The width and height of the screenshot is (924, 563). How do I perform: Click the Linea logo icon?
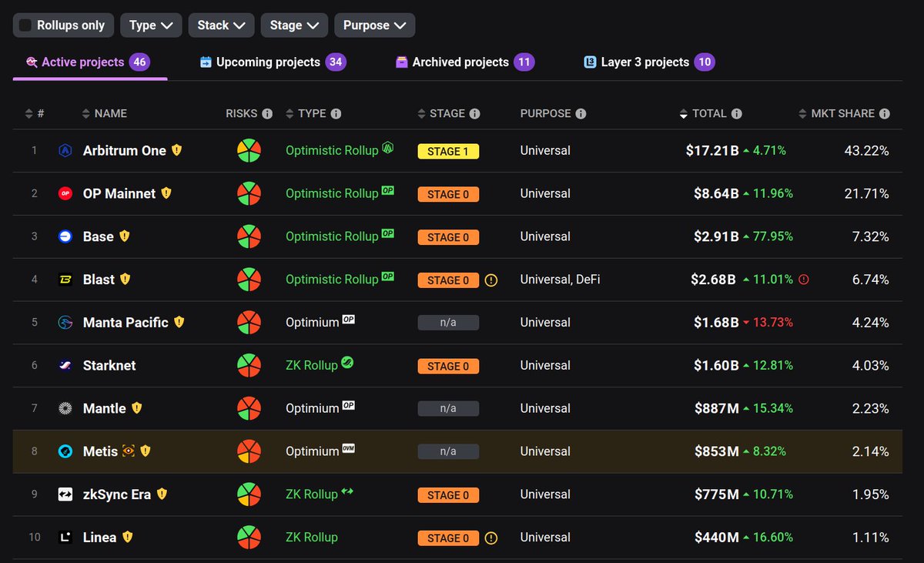coord(65,538)
